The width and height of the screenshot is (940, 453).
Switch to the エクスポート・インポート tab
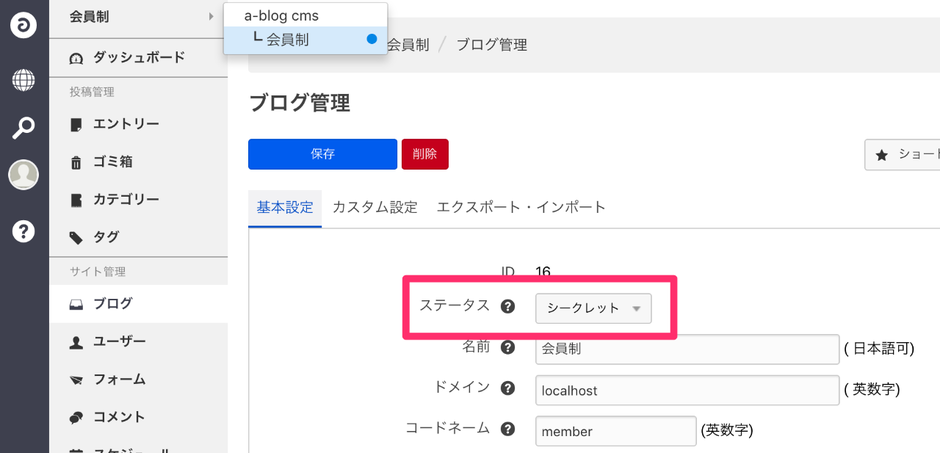521,208
